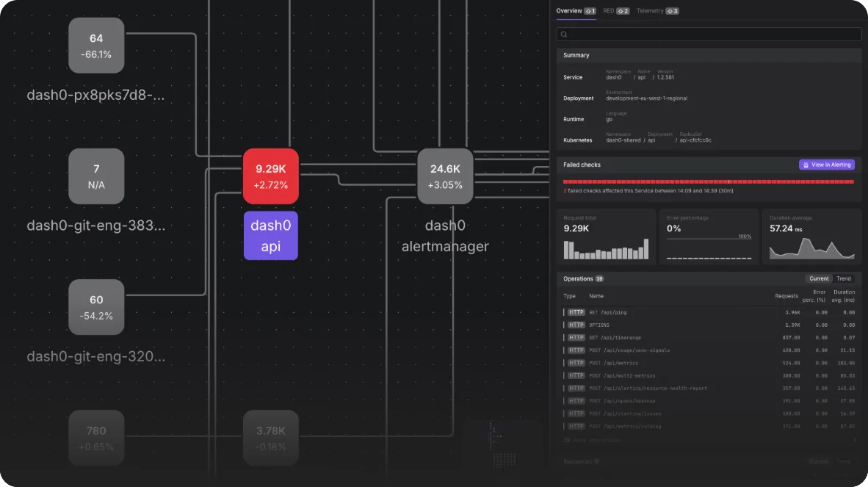The image size is (868, 487).
Task: Select the dash0-git-eng-320 node showing 60
Action: [96, 307]
